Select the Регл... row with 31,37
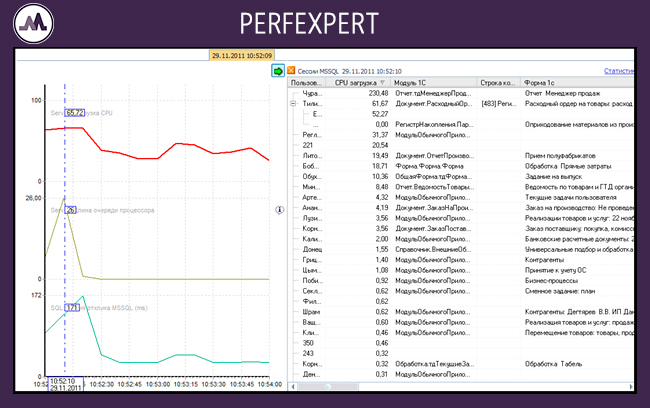This screenshot has width=650, height=408. (x=461, y=135)
